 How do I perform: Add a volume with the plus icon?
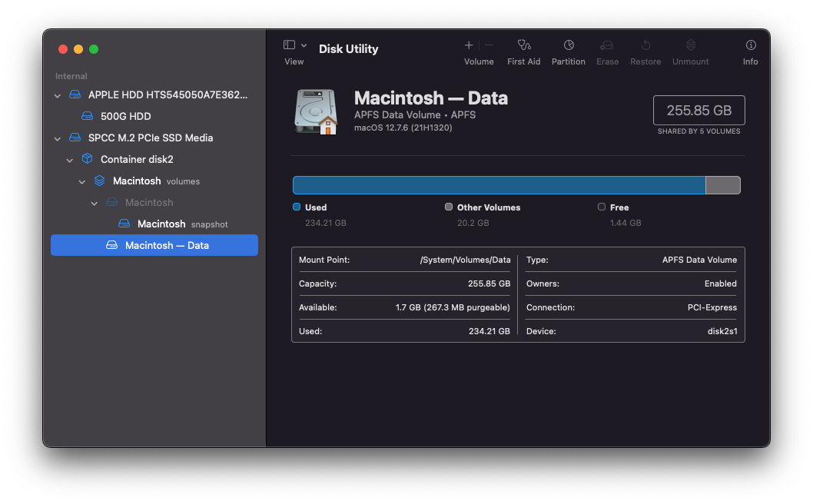(469, 45)
